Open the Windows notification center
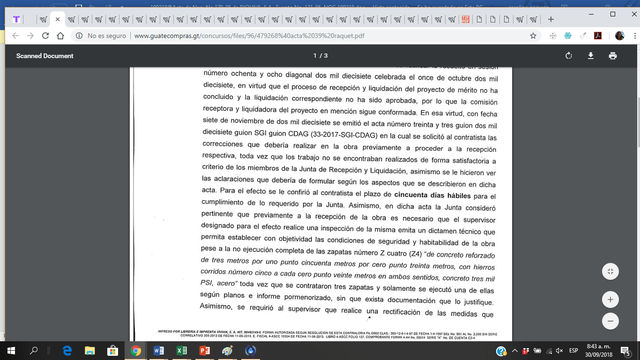Viewport: 640px width, 360px height. (x=626, y=351)
